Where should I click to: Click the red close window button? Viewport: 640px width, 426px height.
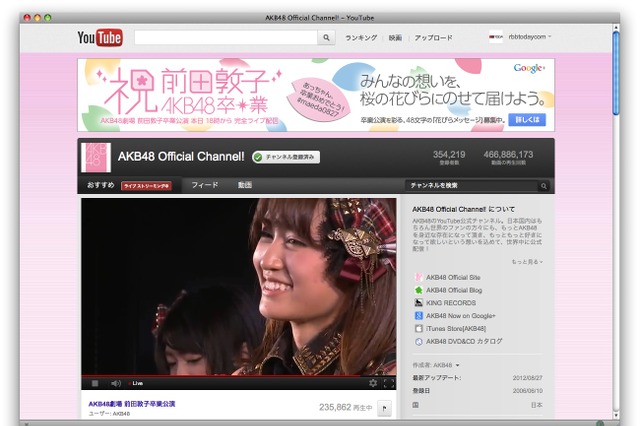27,18
